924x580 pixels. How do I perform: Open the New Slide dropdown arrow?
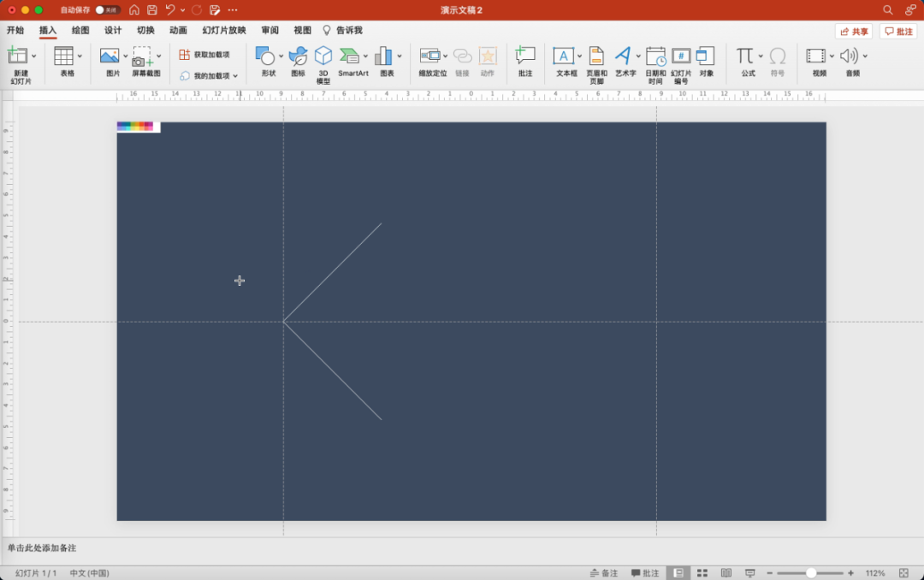coord(33,56)
